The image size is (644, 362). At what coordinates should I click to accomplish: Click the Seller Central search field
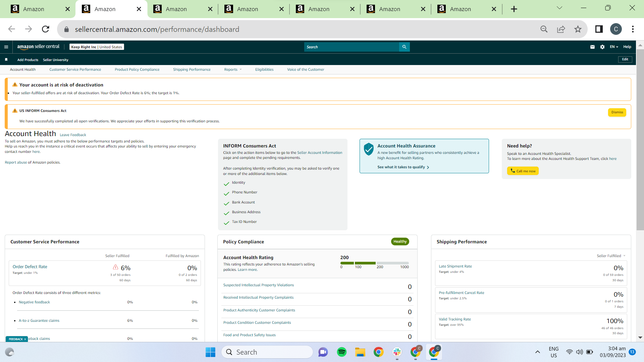tap(352, 47)
